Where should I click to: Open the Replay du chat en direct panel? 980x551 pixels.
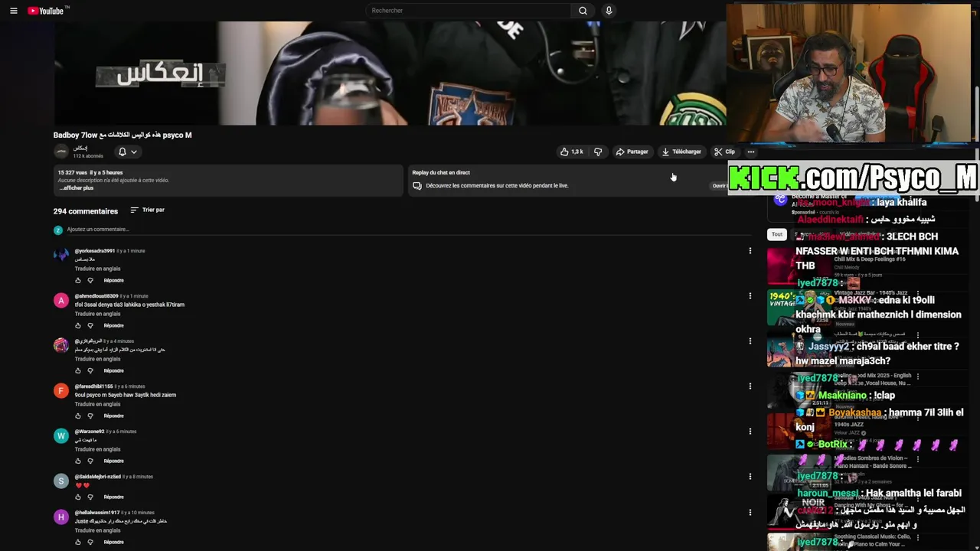(x=567, y=180)
